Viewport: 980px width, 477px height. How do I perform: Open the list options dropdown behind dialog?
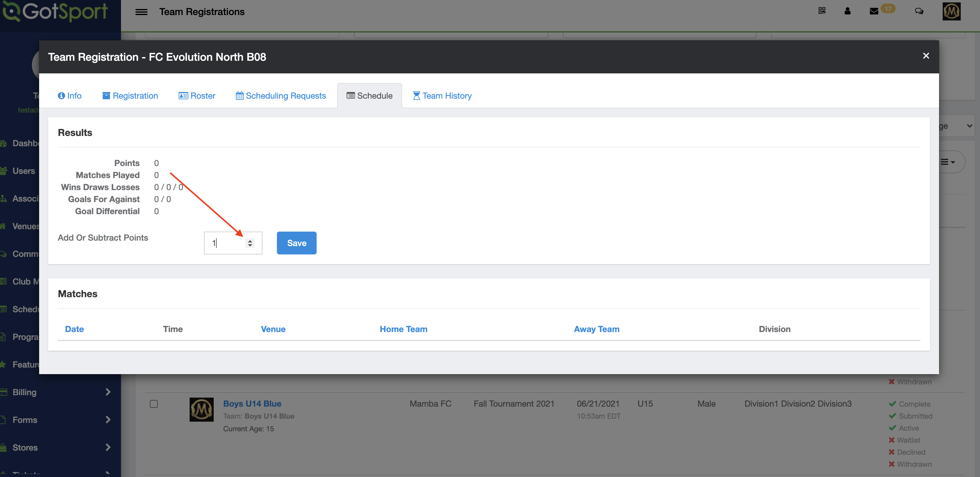coord(952,162)
